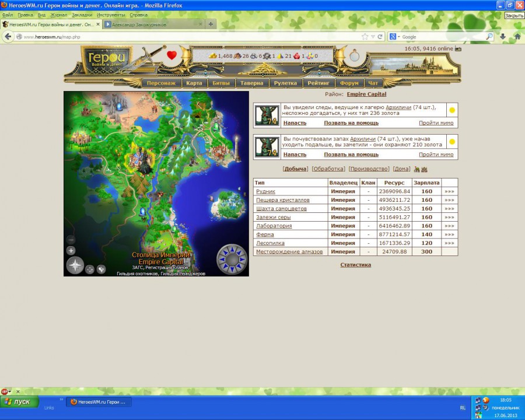Pan the map south with the bottom arrow
This screenshot has height=420, width=525.
[232, 269]
